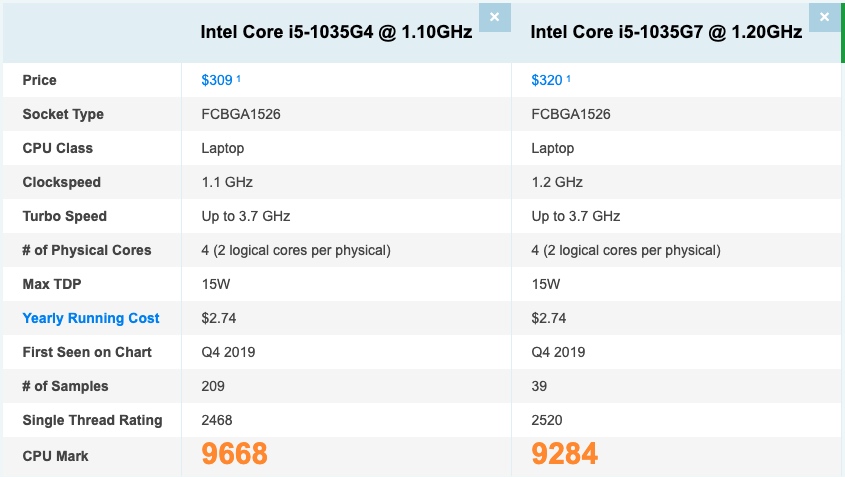Select the CPU Class row label
This screenshot has width=845, height=477.
(x=58, y=148)
